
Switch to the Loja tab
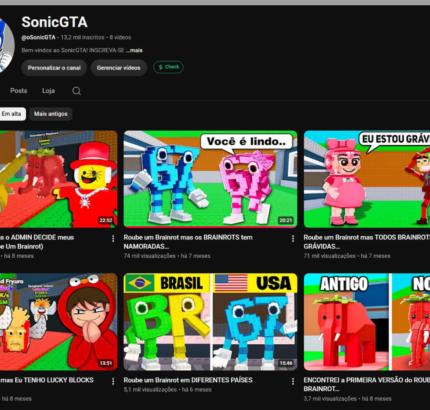(x=48, y=91)
